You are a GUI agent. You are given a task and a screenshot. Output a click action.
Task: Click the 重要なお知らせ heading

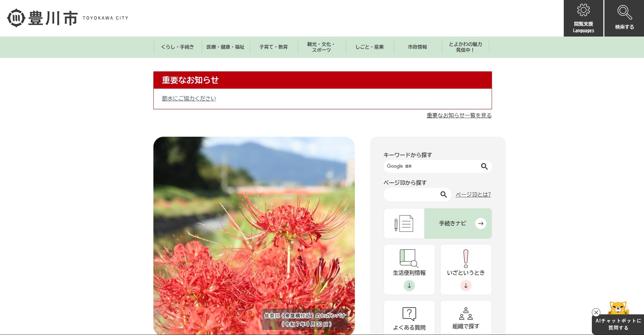click(x=190, y=80)
